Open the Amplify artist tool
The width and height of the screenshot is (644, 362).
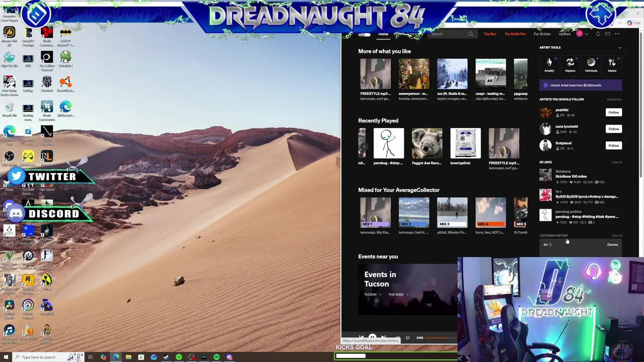(549, 65)
